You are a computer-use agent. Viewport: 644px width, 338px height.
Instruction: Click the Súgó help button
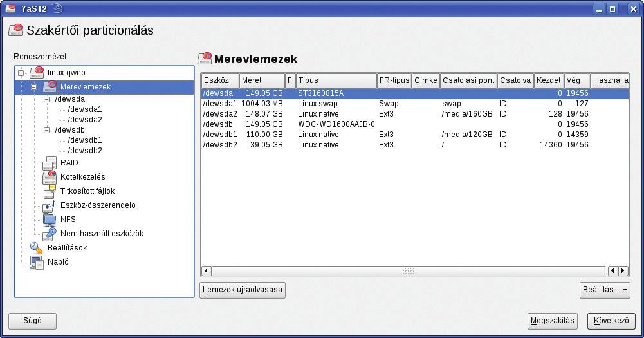[32, 321]
